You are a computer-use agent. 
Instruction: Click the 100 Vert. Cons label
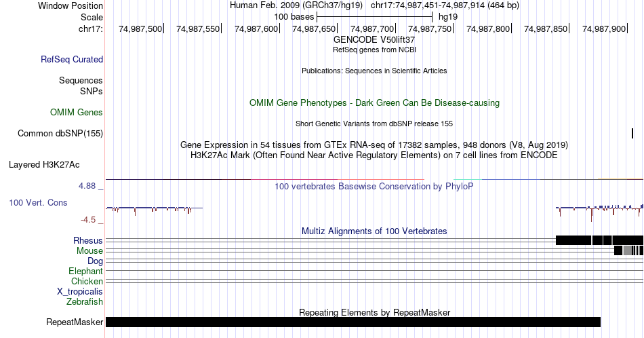pyautogui.click(x=38, y=202)
